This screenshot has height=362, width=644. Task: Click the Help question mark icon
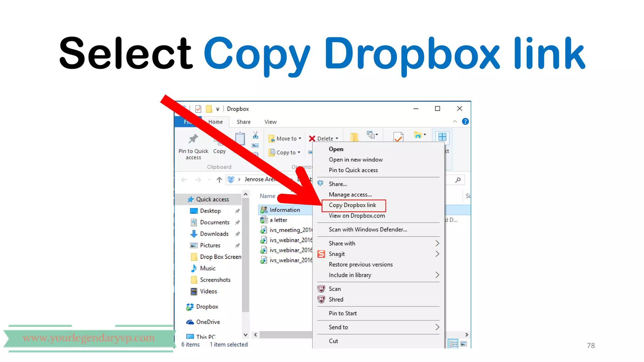(465, 122)
